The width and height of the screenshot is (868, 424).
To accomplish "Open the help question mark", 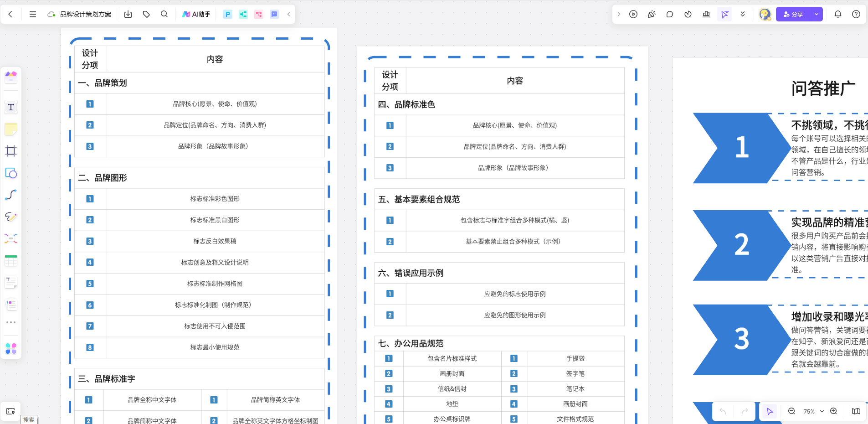I will 856,14.
